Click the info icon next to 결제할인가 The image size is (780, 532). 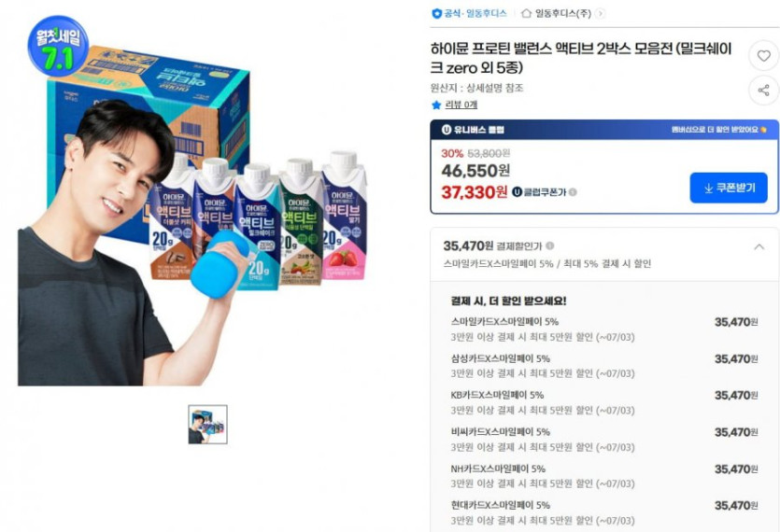click(x=549, y=245)
